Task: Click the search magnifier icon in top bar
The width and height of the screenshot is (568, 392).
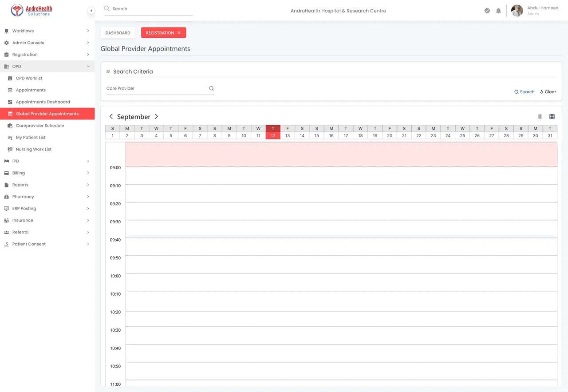Action: tap(106, 8)
